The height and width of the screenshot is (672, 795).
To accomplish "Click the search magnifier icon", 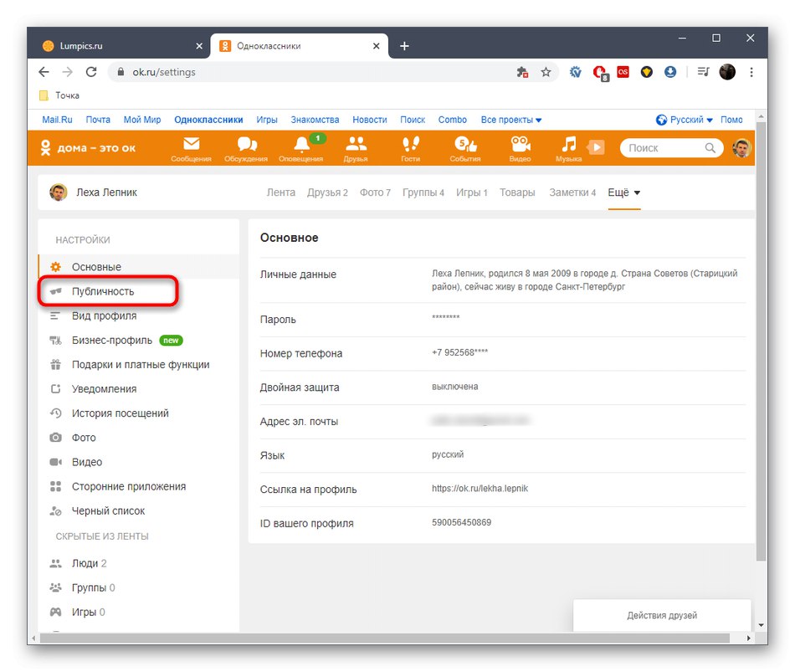I will point(710,147).
